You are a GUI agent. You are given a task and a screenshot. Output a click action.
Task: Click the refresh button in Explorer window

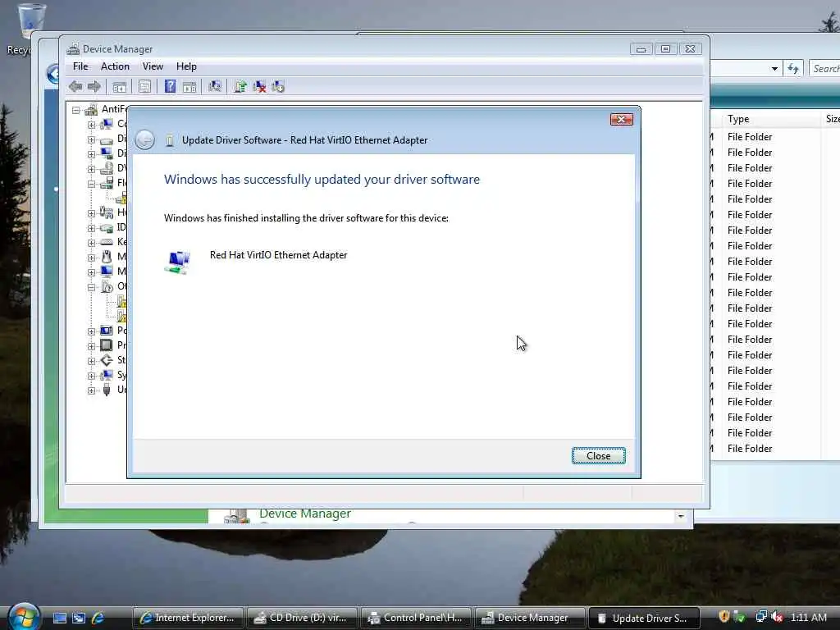[x=793, y=69]
